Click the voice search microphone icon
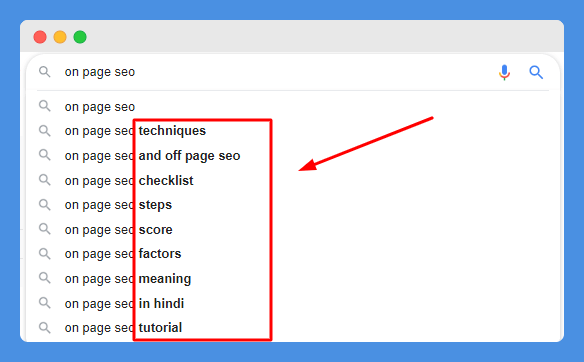Screen dimensions: 584x362 (504, 72)
